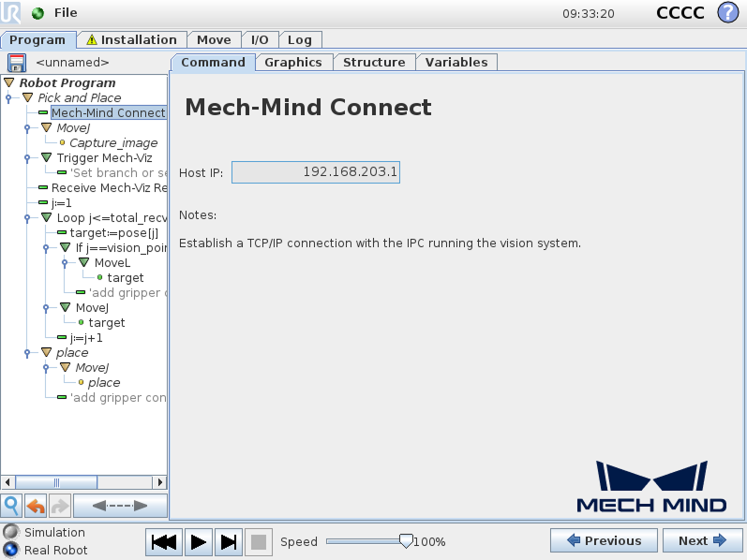
Task: Open the Log tab
Action: coord(300,40)
